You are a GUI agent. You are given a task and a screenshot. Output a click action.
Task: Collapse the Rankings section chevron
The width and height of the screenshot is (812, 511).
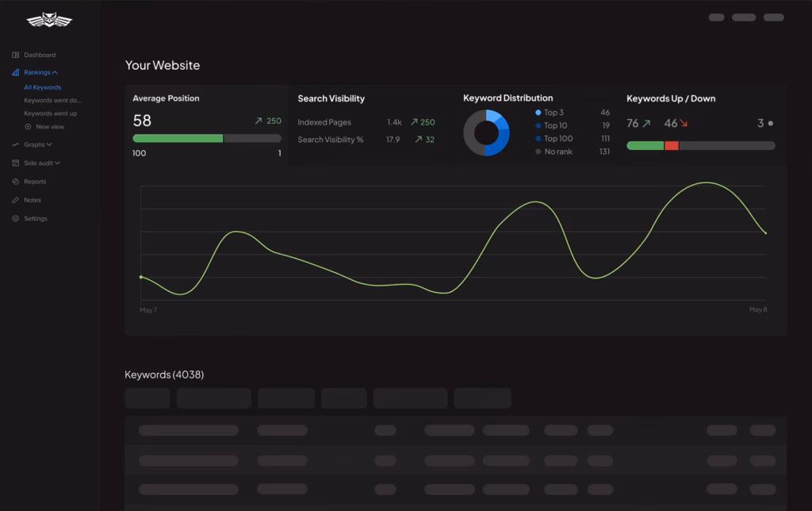55,72
